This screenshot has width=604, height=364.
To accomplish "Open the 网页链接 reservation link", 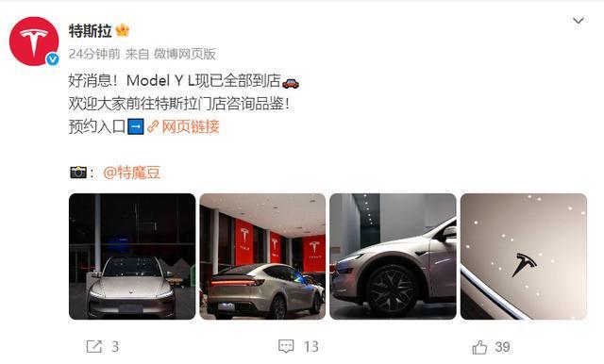I will 191,126.
